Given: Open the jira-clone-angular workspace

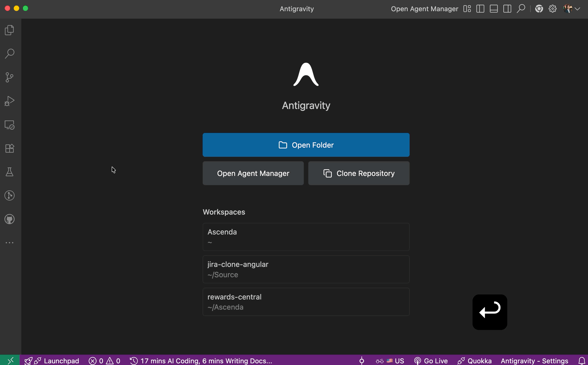Looking at the screenshot, I should point(306,269).
